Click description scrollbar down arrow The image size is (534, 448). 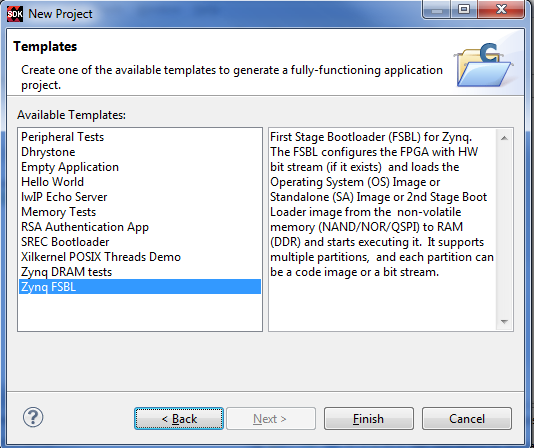click(504, 321)
